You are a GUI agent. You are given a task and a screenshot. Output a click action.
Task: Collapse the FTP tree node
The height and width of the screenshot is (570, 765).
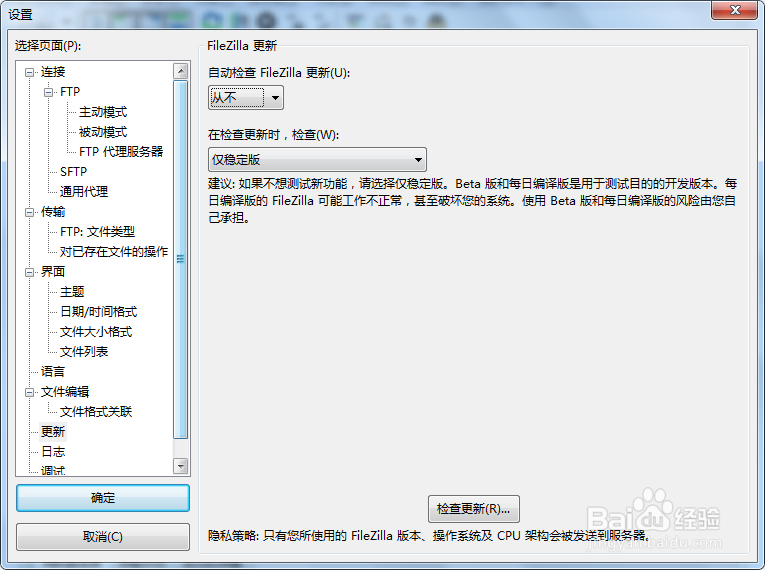(48, 92)
